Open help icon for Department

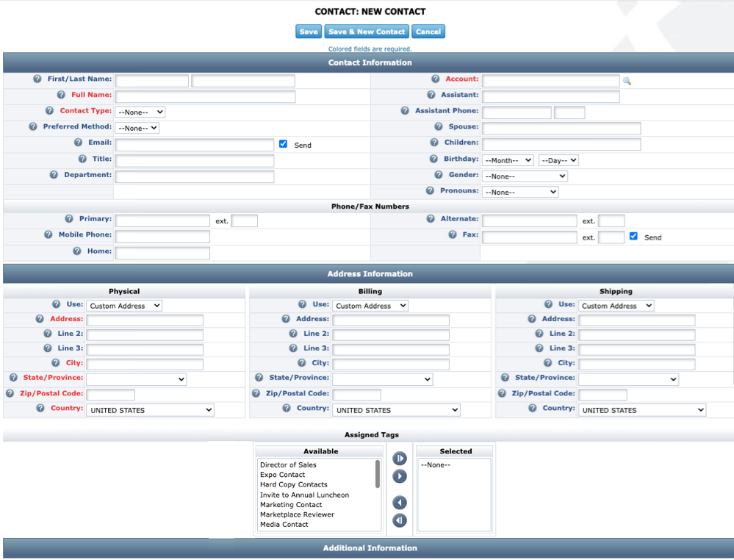pos(54,175)
